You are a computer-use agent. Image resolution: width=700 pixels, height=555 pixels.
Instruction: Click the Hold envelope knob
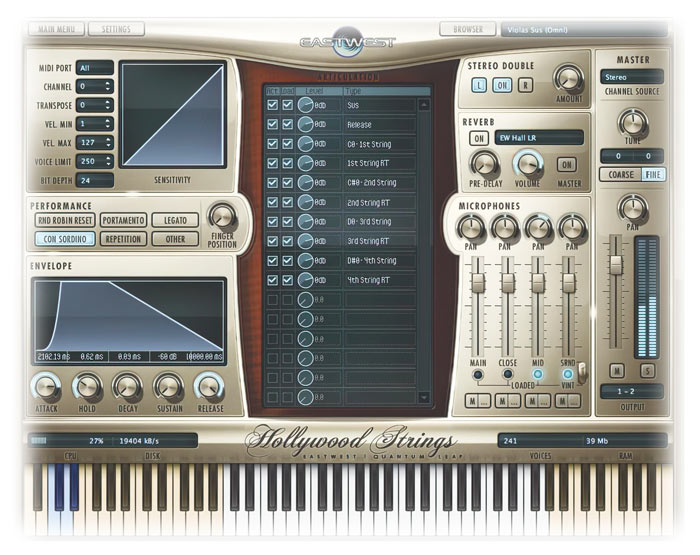pyautogui.click(x=87, y=387)
